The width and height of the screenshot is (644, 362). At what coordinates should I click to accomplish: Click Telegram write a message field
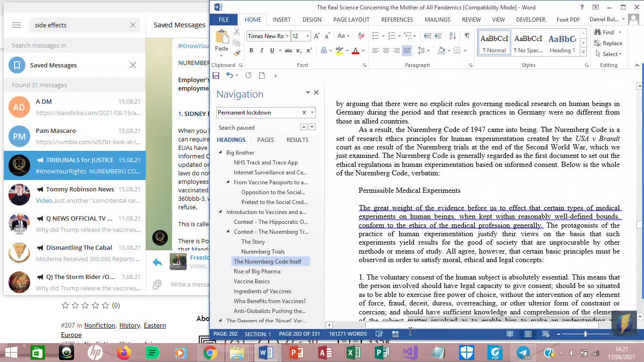(x=190, y=284)
